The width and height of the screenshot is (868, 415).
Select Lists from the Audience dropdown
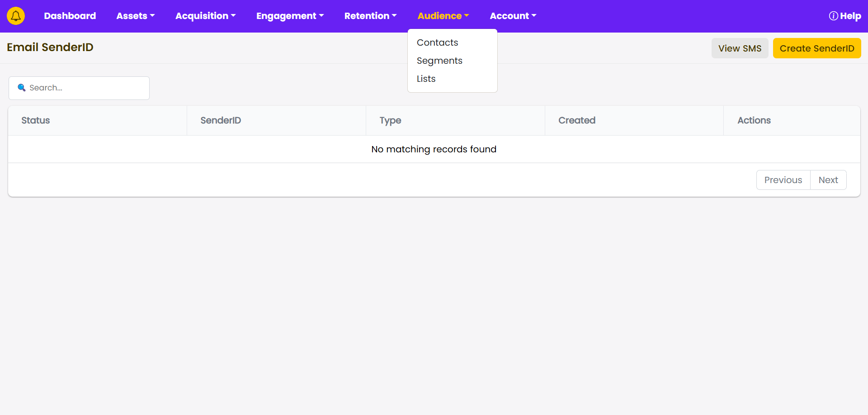426,79
